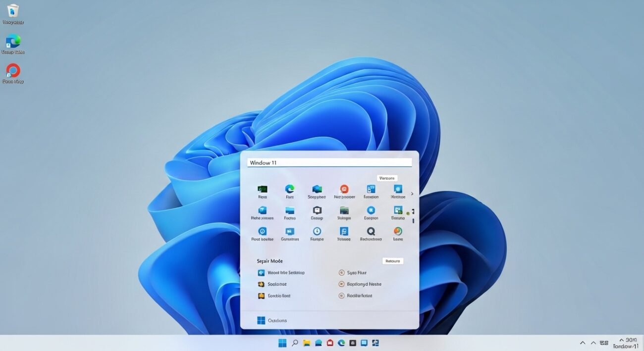Click the "Retoure" button in recommended section
This screenshot has height=351, width=644.
point(393,261)
